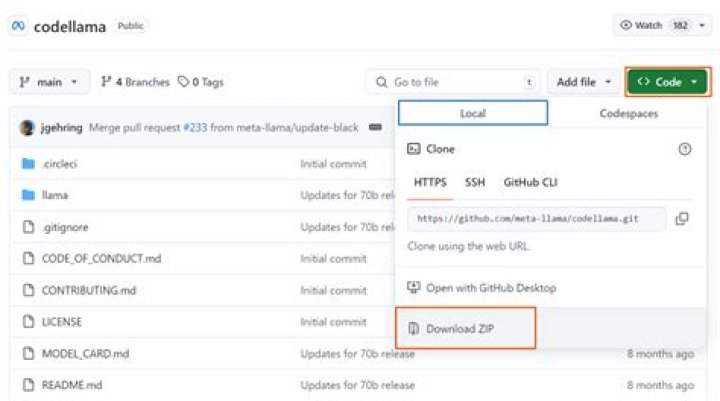Click the search magnifier in Go to file
The image size is (720, 401).
[382, 82]
